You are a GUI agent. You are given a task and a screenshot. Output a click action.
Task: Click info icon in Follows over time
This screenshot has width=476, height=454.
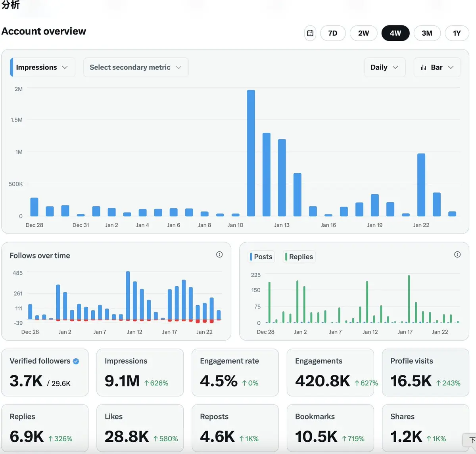tap(219, 255)
